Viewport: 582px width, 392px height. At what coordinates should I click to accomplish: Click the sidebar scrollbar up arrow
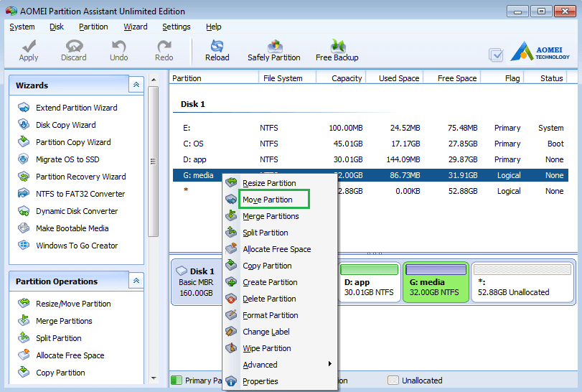154,80
